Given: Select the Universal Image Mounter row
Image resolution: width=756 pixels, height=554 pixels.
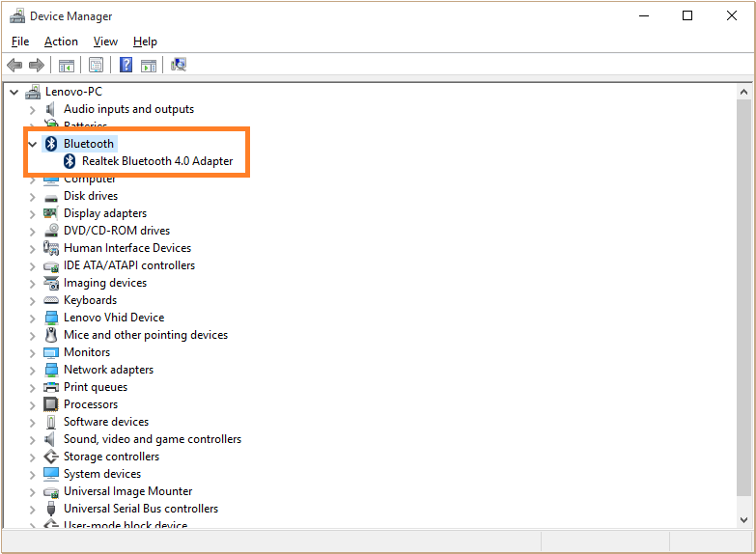Looking at the screenshot, I should pyautogui.click(x=127, y=491).
